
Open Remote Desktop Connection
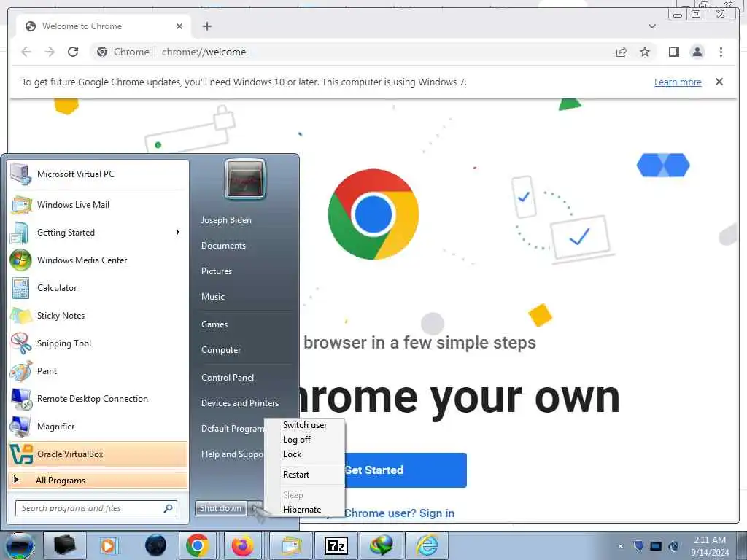98,399
